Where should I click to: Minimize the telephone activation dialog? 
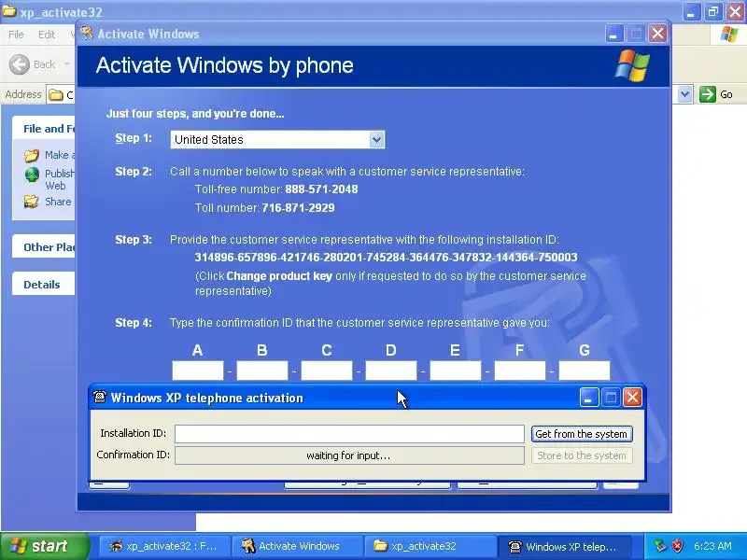[x=589, y=398]
